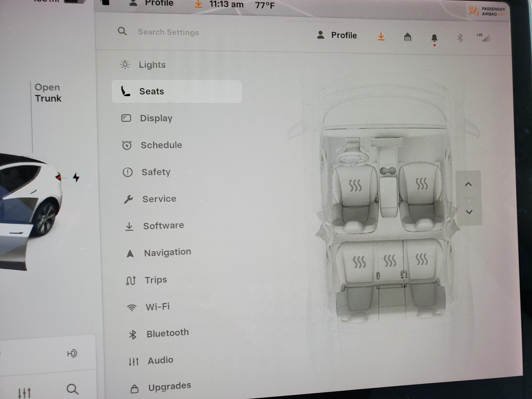Toggle front right seat heater
The width and height of the screenshot is (532, 399).
click(x=422, y=184)
